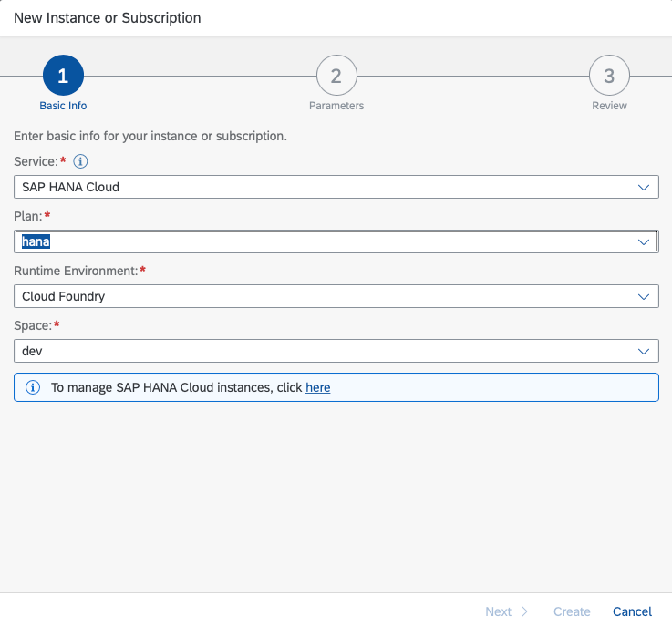Go to step 1 Basic Info
This screenshot has width=672, height=626.
[x=63, y=76]
